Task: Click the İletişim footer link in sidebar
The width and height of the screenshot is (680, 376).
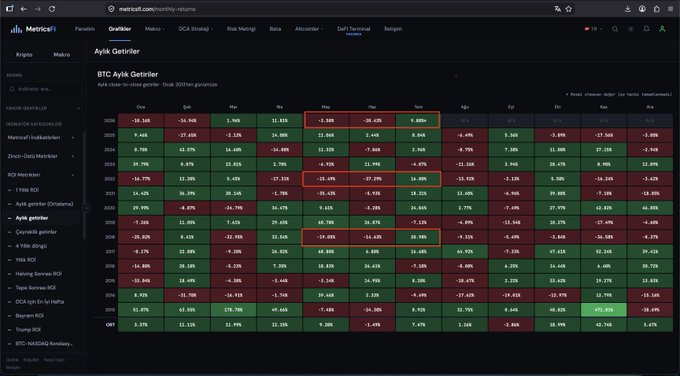Action: [13, 367]
